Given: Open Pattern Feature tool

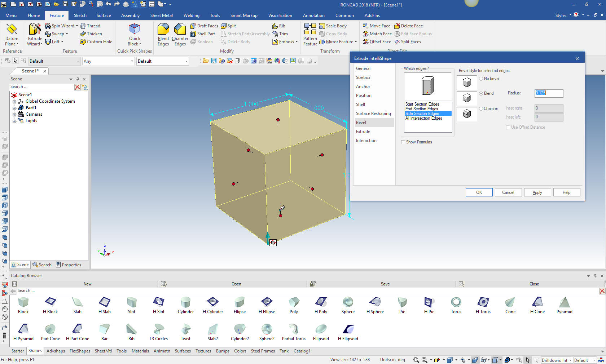Looking at the screenshot, I should 310,35.
